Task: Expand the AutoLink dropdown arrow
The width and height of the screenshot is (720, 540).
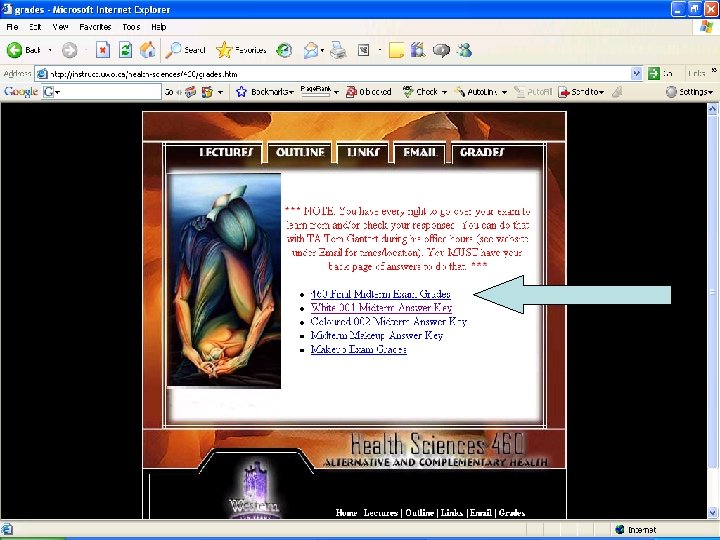Action: click(x=504, y=92)
